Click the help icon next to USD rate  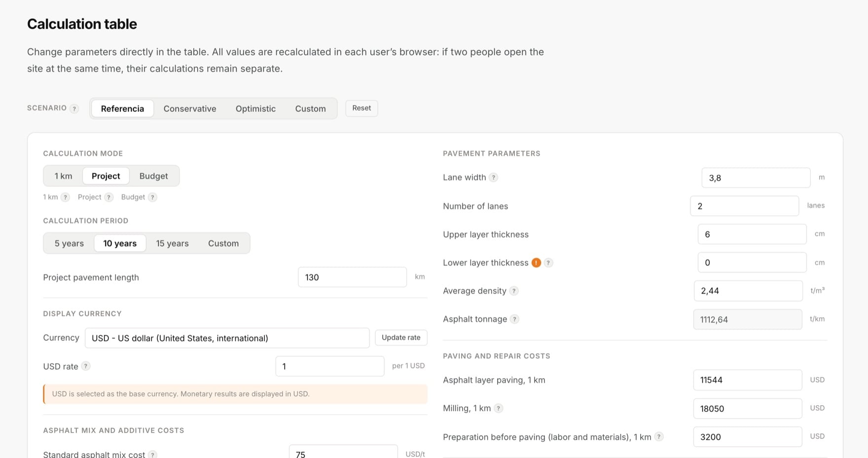pyautogui.click(x=86, y=366)
